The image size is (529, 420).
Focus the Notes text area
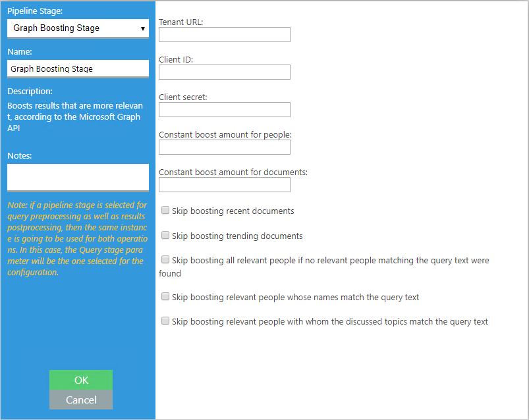(78, 177)
